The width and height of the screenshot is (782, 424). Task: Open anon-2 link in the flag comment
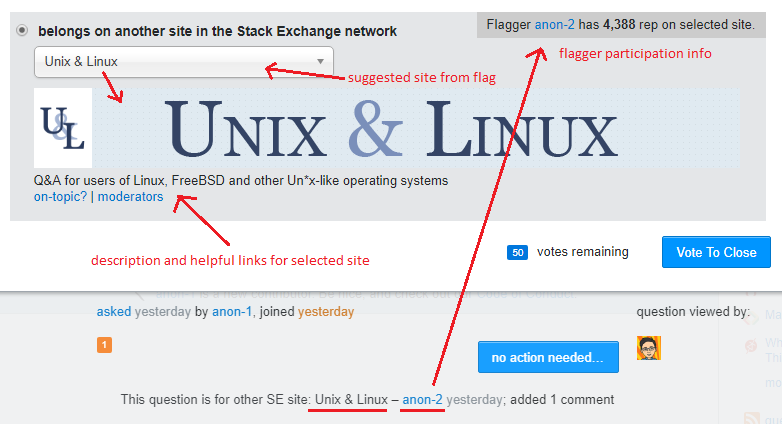tap(422, 400)
